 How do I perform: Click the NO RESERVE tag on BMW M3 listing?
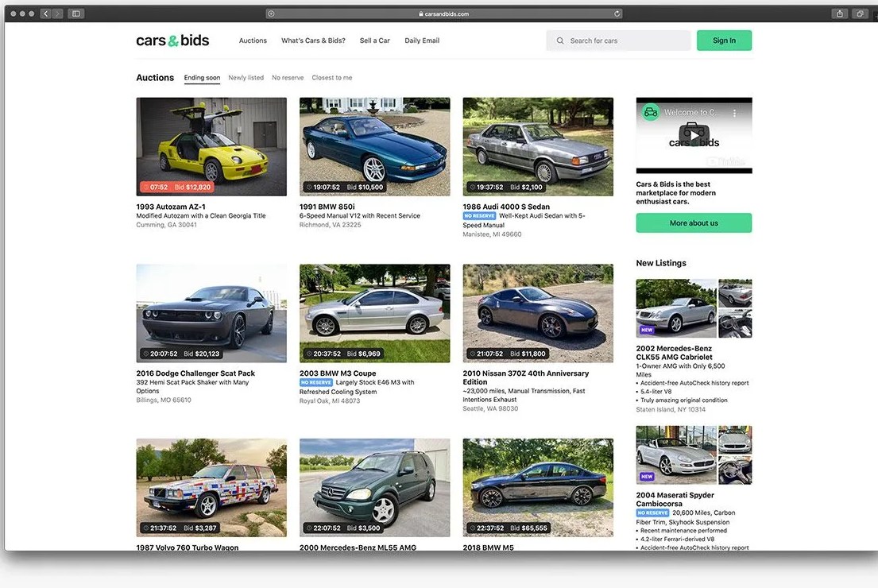click(x=315, y=382)
